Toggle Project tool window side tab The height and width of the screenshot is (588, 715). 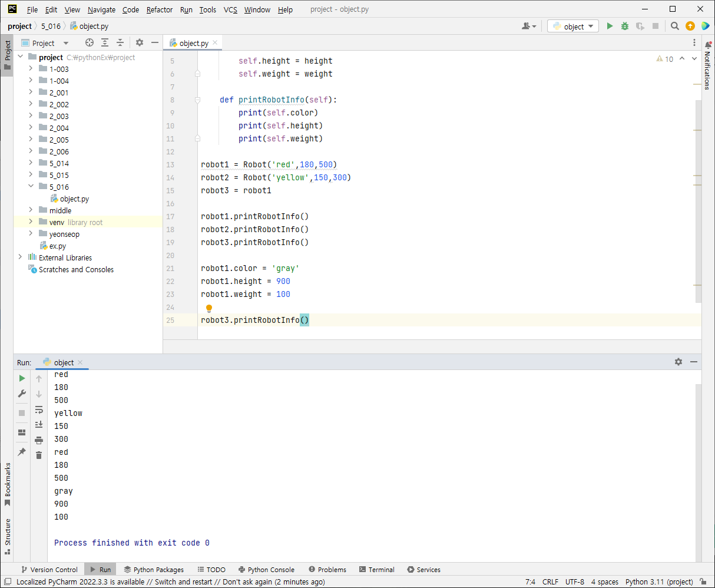pos(7,56)
